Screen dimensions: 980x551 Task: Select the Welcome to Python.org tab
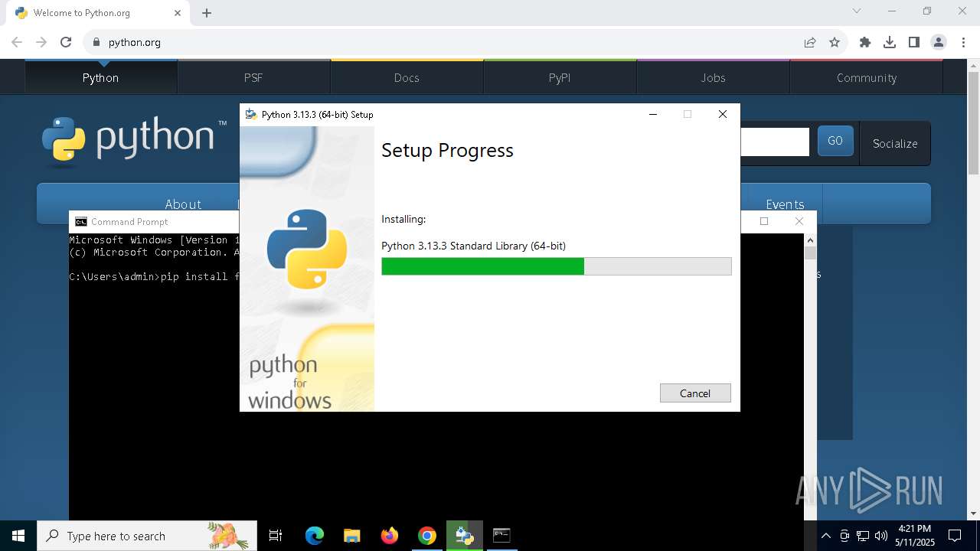click(x=98, y=13)
